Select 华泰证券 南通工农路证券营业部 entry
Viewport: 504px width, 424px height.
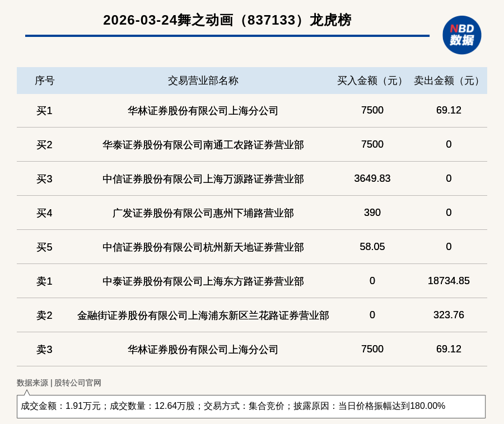[203, 145]
